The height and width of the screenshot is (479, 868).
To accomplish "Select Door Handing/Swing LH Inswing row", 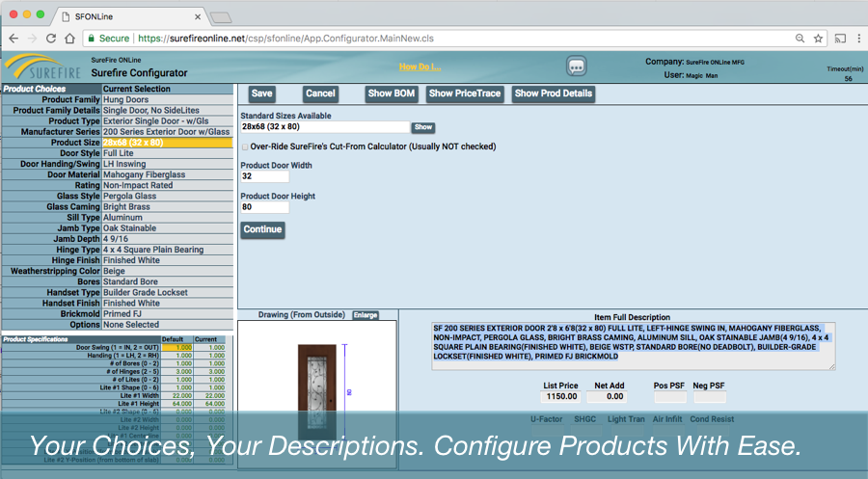I will pos(118,164).
